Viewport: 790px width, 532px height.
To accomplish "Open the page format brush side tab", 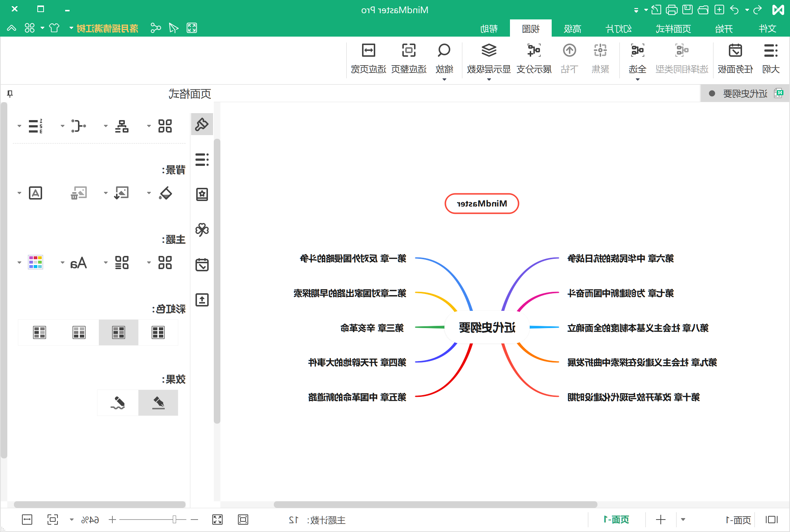I will tap(202, 124).
